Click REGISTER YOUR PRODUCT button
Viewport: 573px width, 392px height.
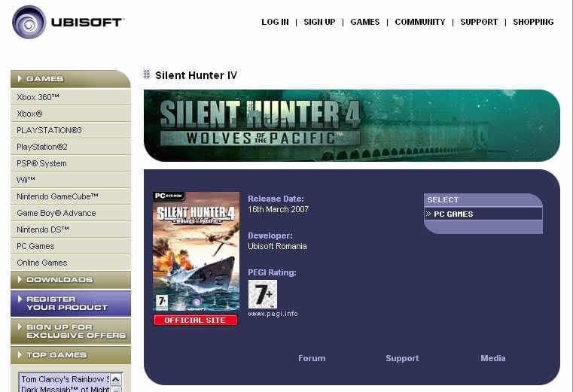click(x=71, y=303)
